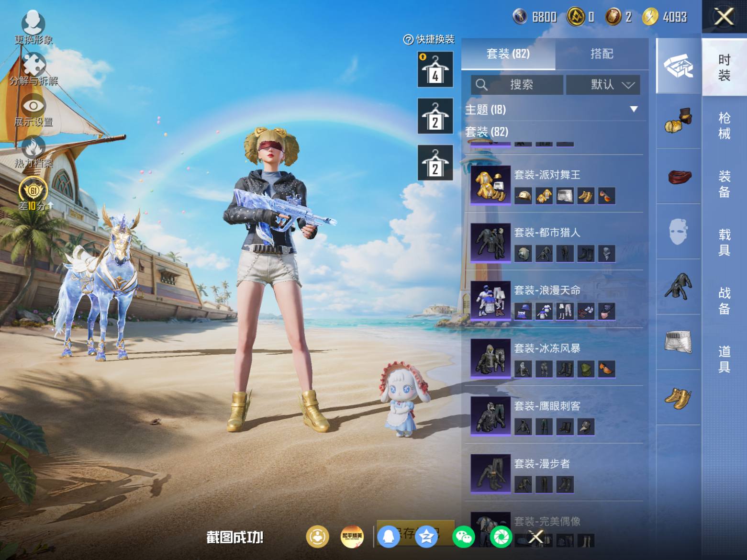Pick the helmet item in 都市猎人 set
This screenshot has height=560, width=747.
[x=523, y=254]
